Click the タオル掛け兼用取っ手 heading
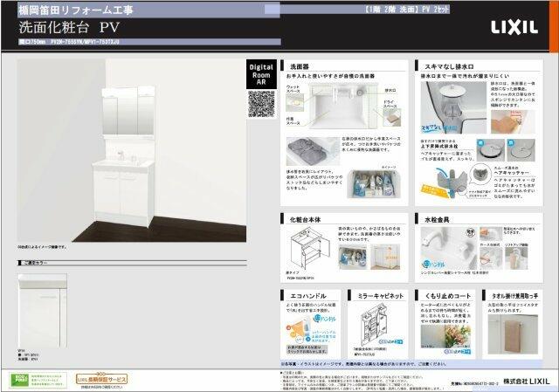This screenshot has height=392, width=559. [x=514, y=296]
